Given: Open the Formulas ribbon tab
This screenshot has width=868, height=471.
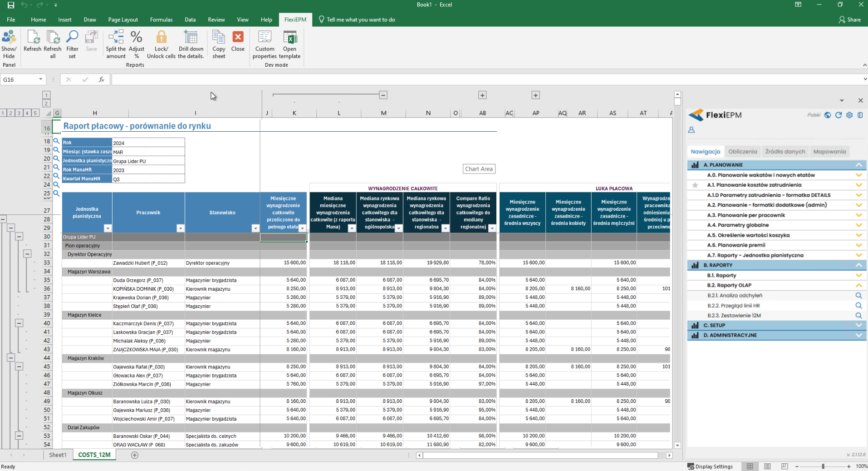Looking at the screenshot, I should click(161, 20).
